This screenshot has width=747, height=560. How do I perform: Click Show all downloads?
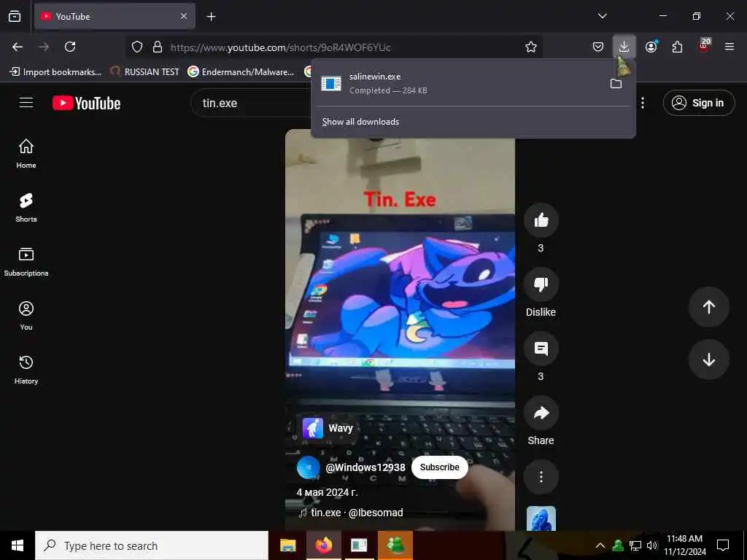click(x=360, y=122)
